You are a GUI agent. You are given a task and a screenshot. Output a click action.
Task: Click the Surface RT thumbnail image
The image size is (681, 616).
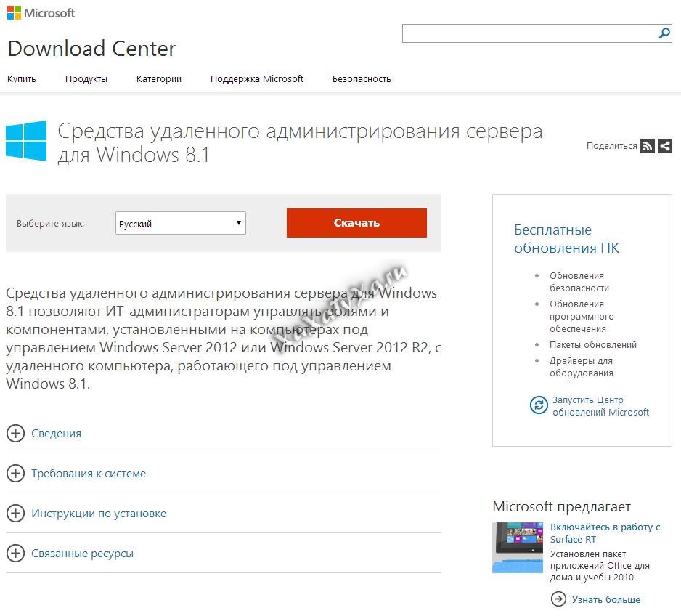(x=517, y=548)
